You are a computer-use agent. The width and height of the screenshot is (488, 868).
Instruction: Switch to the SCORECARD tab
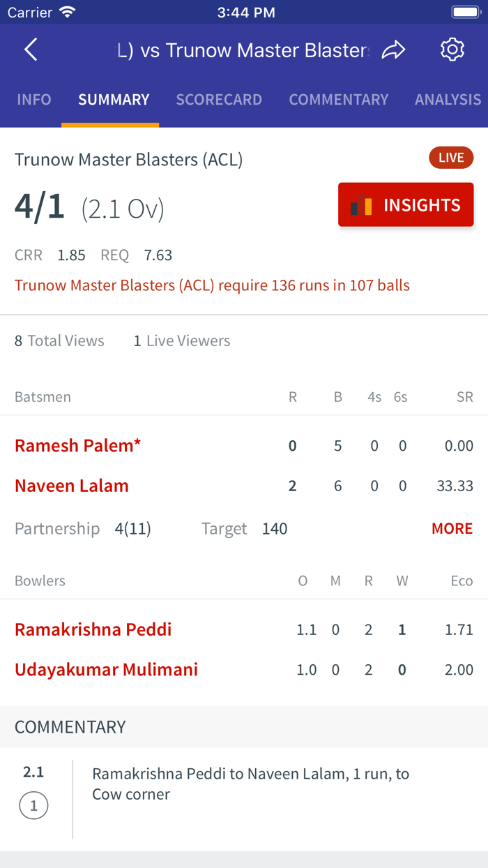tap(219, 100)
